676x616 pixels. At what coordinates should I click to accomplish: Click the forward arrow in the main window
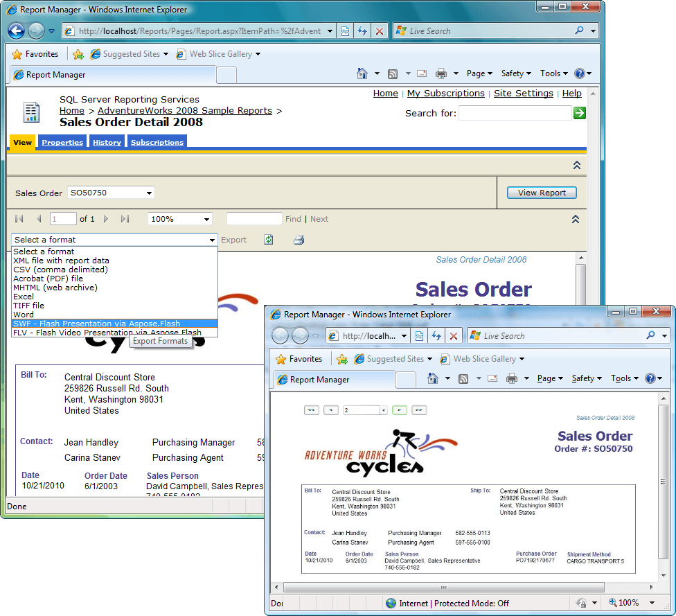pos(36,30)
